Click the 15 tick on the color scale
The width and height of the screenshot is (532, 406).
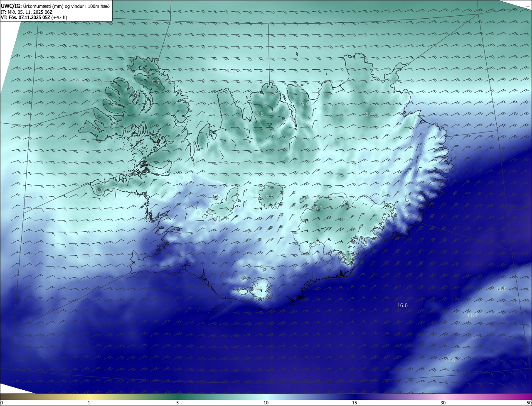pyautogui.click(x=355, y=403)
